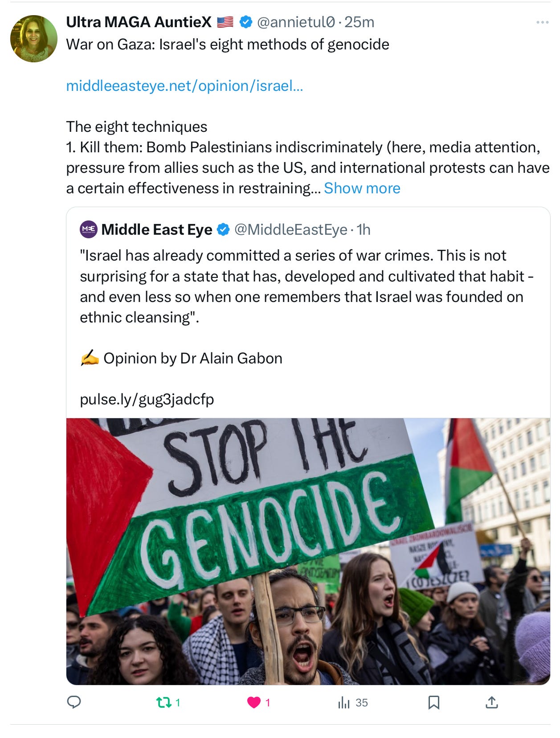Click Ultra MAGA AuntieX display name
The image size is (560, 738).
(139, 22)
